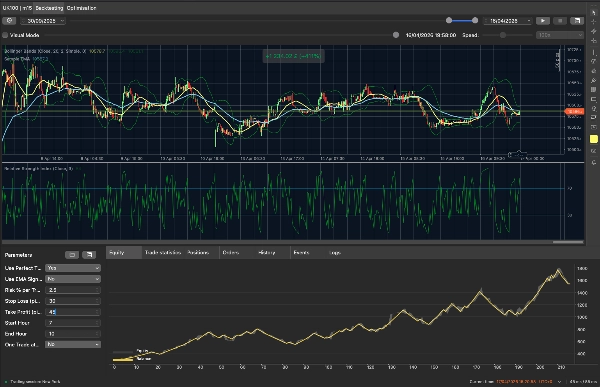Click the Visual Mode progress slider handle

click(396, 35)
